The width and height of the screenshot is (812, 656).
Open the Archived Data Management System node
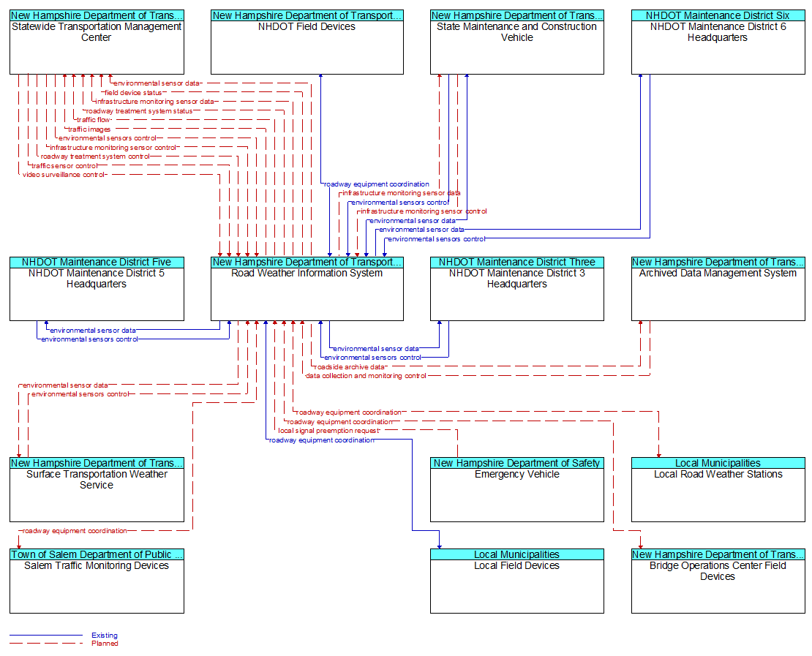pos(718,288)
